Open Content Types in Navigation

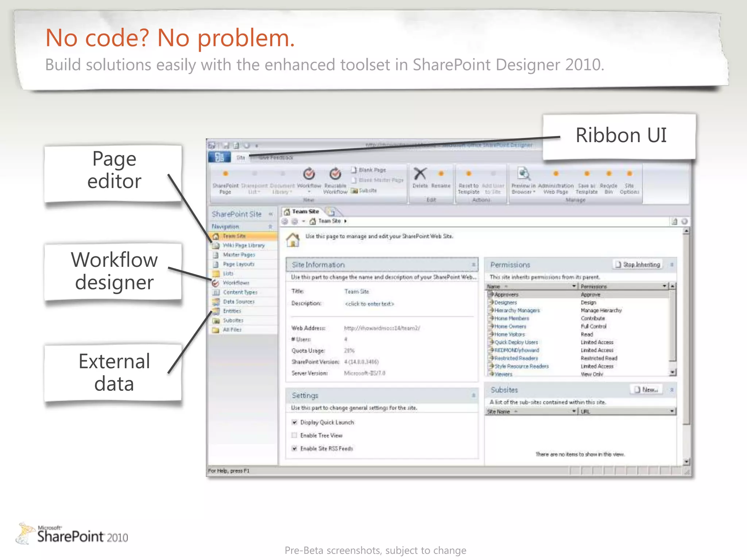[244, 292]
